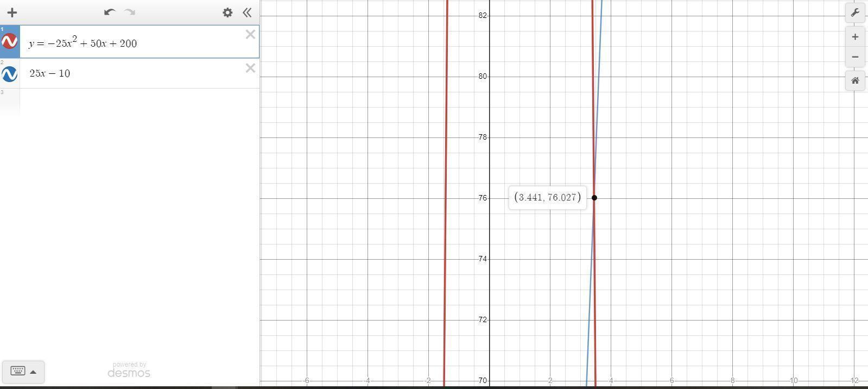Click the redo arrow icon

click(130, 12)
